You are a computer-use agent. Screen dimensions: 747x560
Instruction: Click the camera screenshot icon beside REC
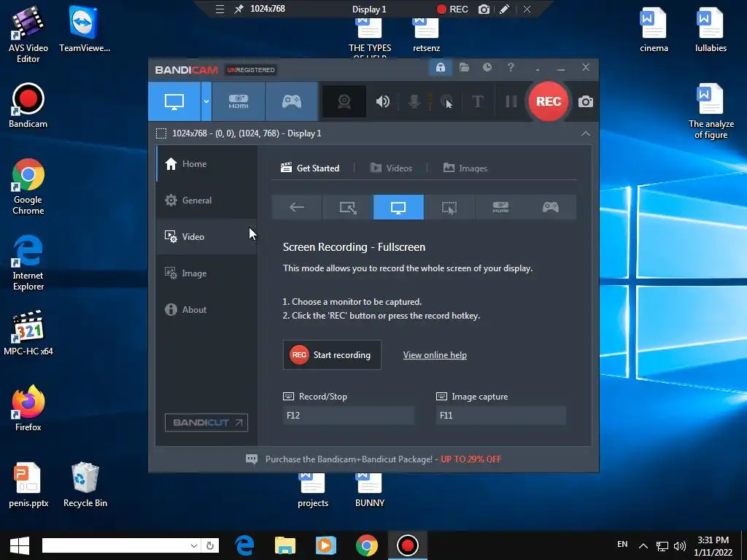(x=586, y=101)
